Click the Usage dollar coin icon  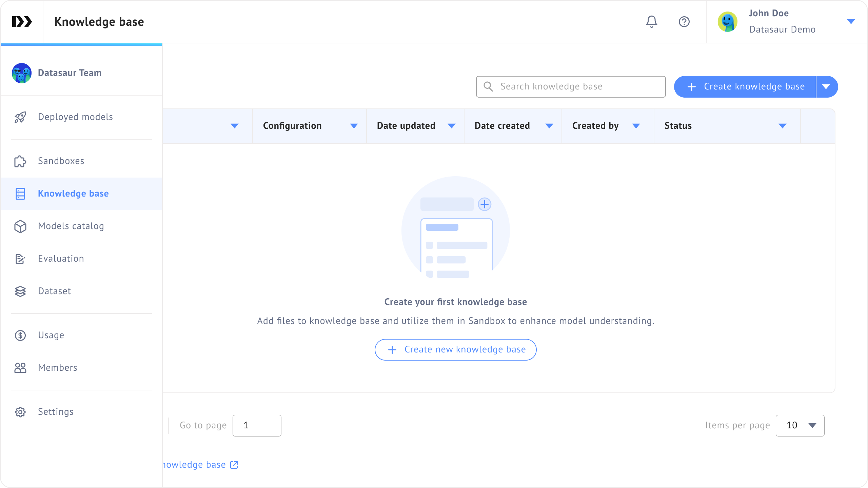click(20, 335)
